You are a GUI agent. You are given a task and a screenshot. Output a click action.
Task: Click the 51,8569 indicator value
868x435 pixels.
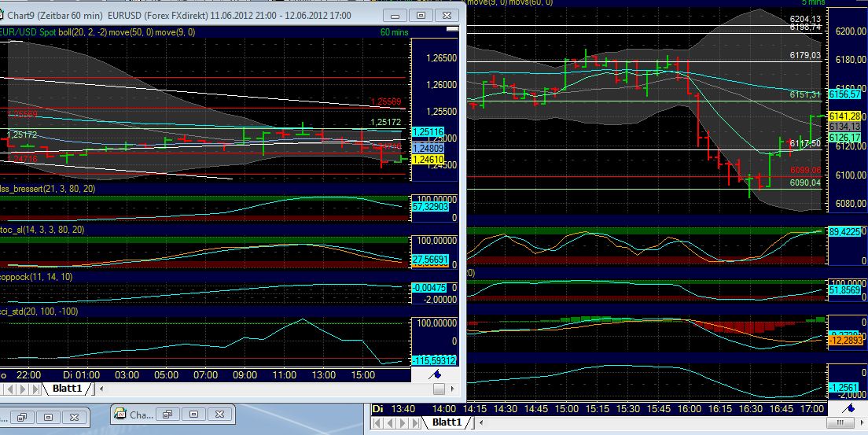844,289
